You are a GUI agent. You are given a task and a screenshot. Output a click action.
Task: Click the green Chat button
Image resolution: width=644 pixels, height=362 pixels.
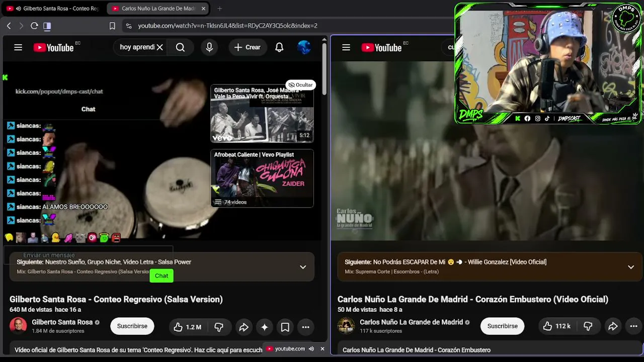[x=162, y=276]
